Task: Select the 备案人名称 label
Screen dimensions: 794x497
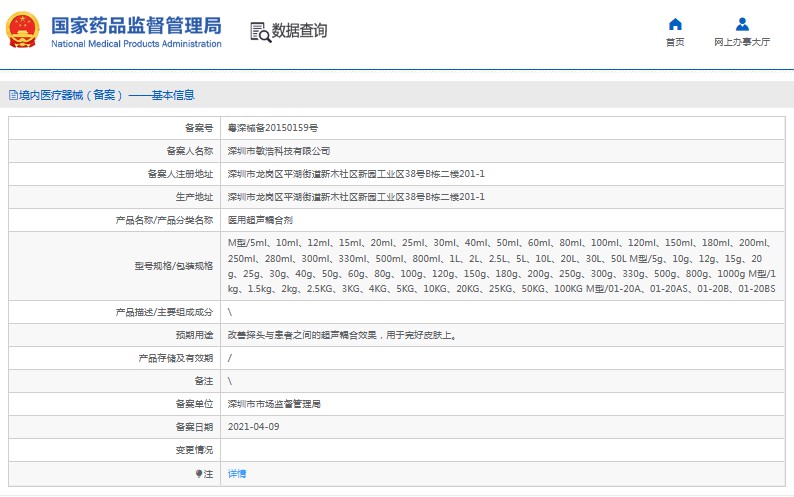Action: 190,151
